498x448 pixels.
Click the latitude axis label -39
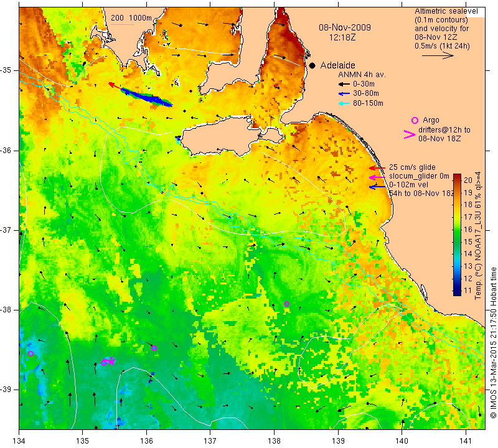(x=6, y=390)
